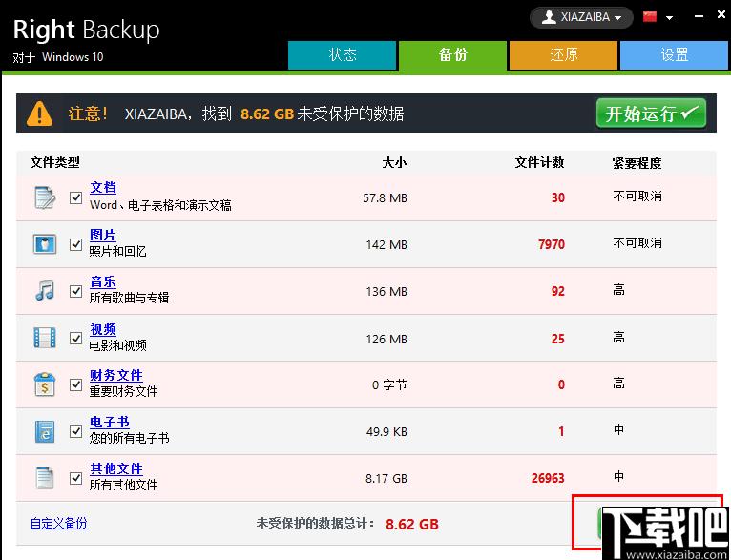This screenshot has height=560, width=731.
Task: Click the Other files (其他文件) page icon
Action: (x=45, y=478)
